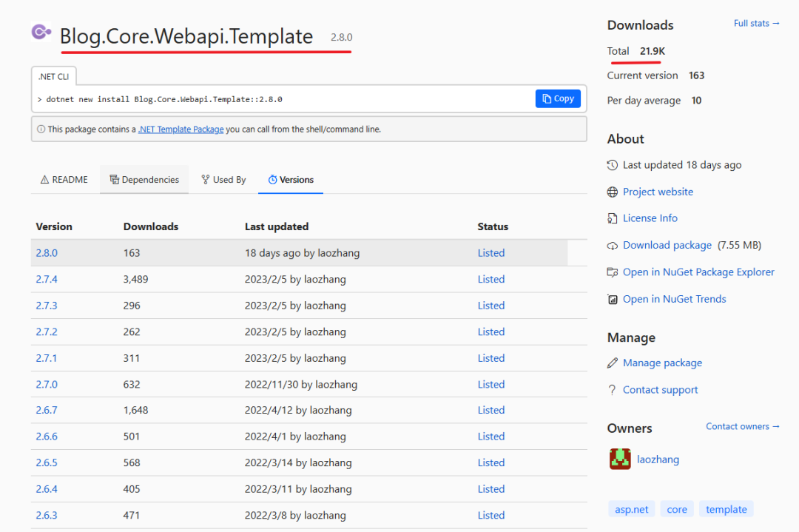
Task: Click the template tag
Action: [726, 509]
